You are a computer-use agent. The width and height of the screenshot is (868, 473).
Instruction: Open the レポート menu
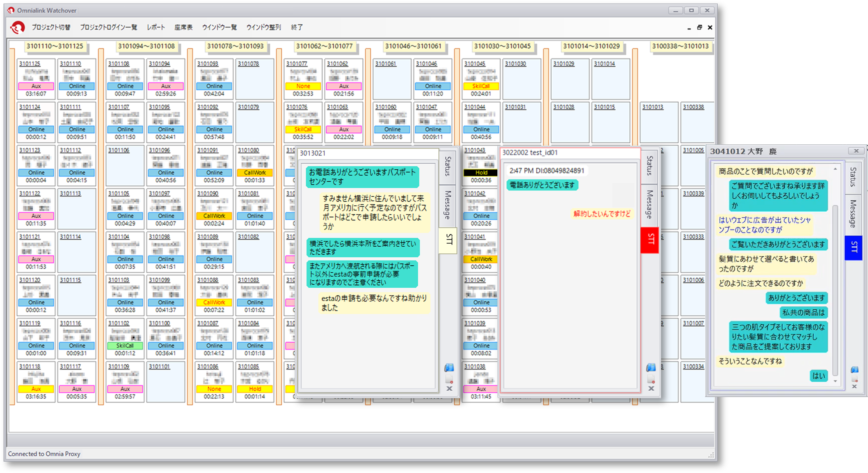coord(155,27)
